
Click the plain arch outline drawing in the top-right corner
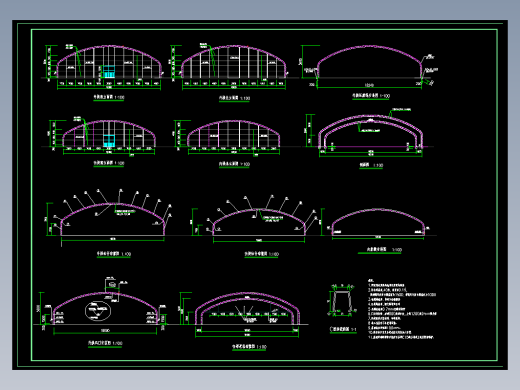(369, 67)
